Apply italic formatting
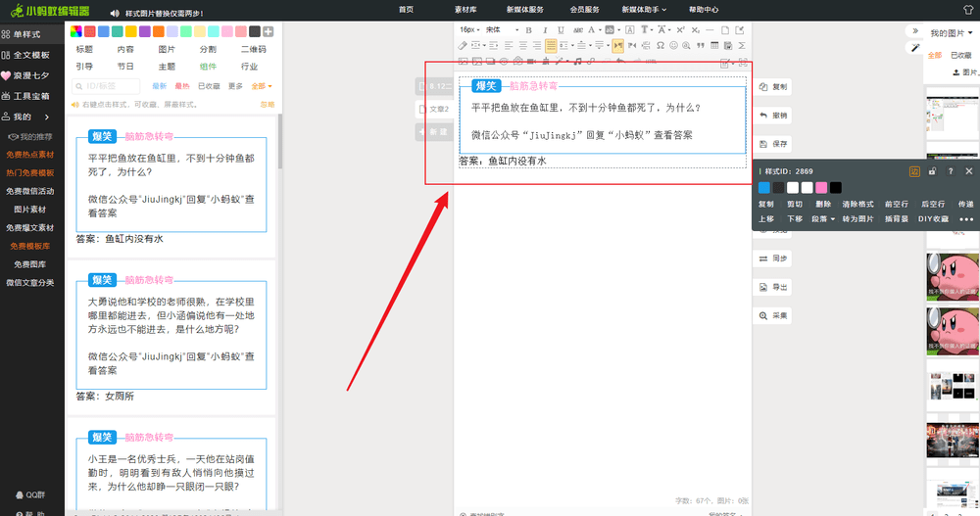Image resolution: width=980 pixels, height=516 pixels. tap(545, 30)
